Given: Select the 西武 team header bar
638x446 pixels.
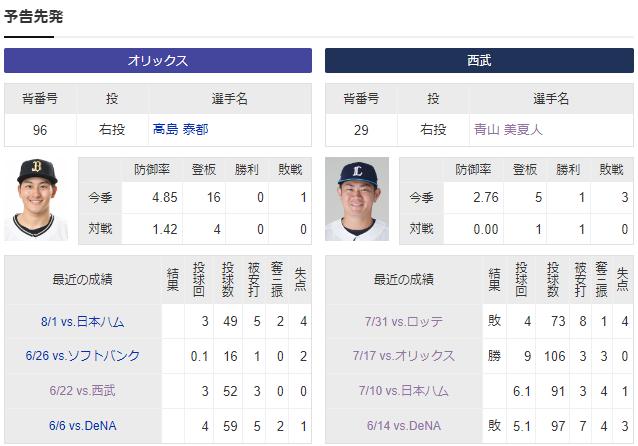Looking at the screenshot, I should (479, 61).
